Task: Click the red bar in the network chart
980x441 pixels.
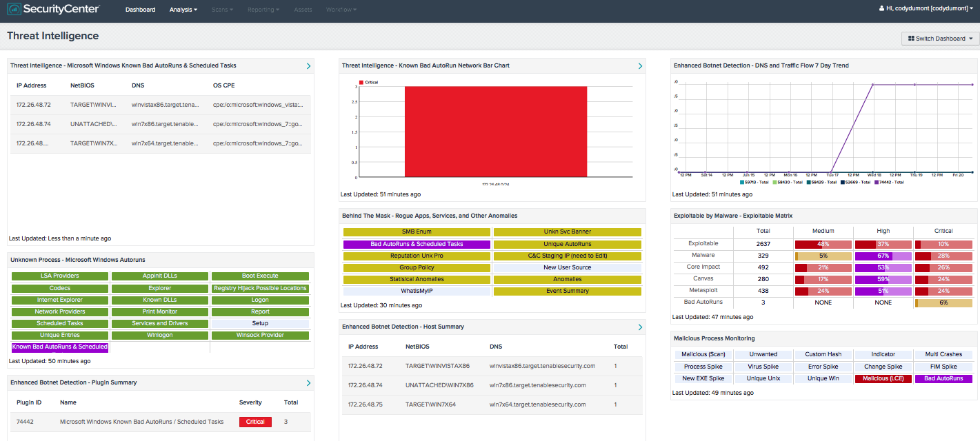Action: click(496, 132)
